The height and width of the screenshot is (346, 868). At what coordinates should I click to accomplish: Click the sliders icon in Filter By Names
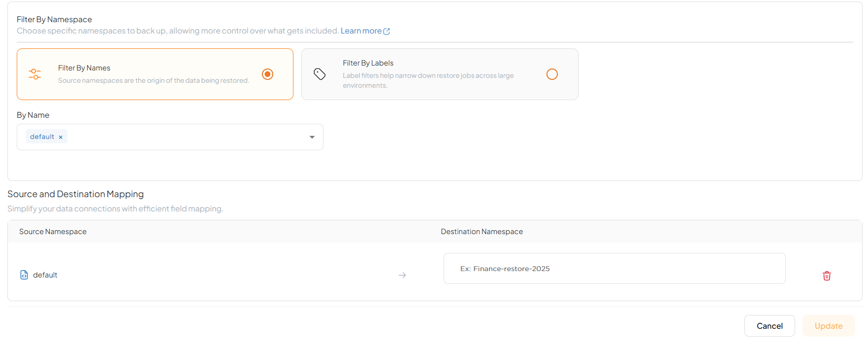pos(34,74)
